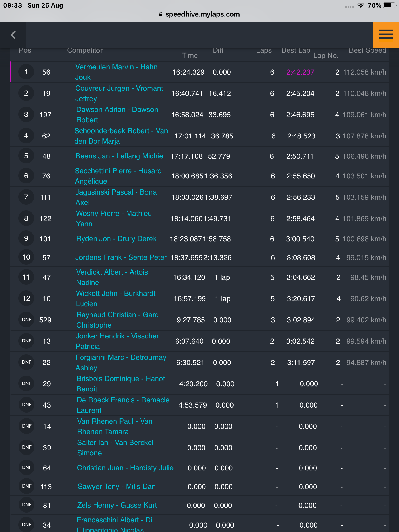Tap the padlock icon beside the URL

[161, 14]
